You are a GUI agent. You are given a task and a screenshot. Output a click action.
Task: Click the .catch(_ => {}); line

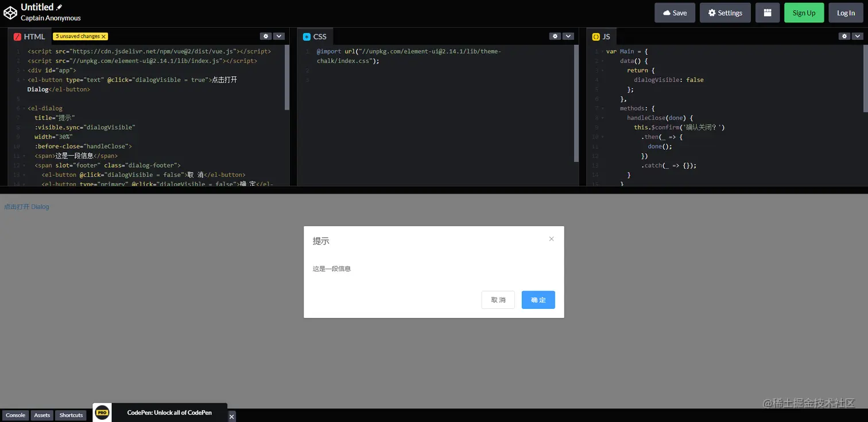coord(669,165)
